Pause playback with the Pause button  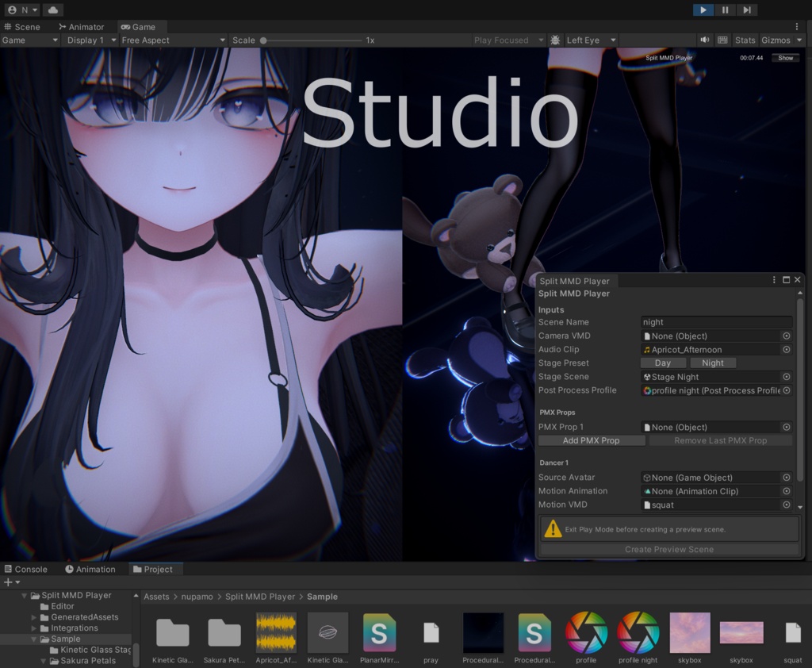coord(725,10)
